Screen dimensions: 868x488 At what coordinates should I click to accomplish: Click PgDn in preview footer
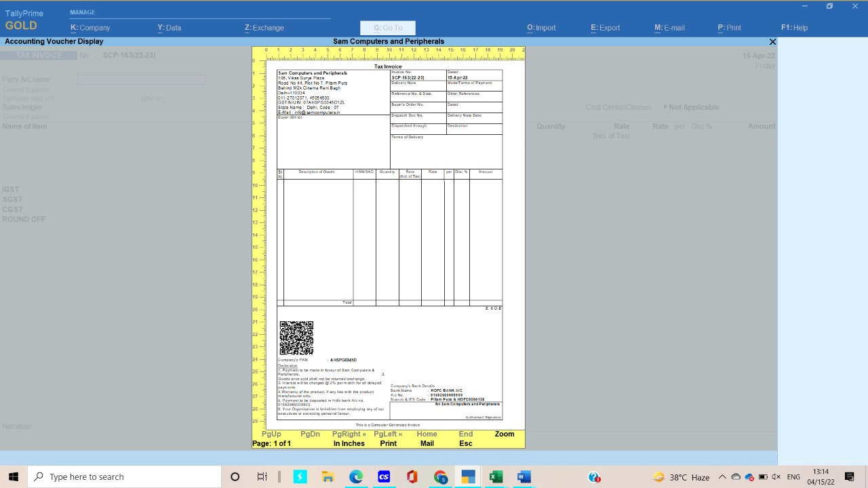point(310,434)
